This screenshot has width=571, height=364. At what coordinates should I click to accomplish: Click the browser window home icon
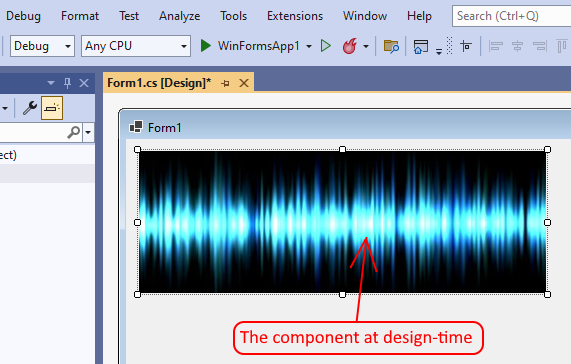point(421,47)
